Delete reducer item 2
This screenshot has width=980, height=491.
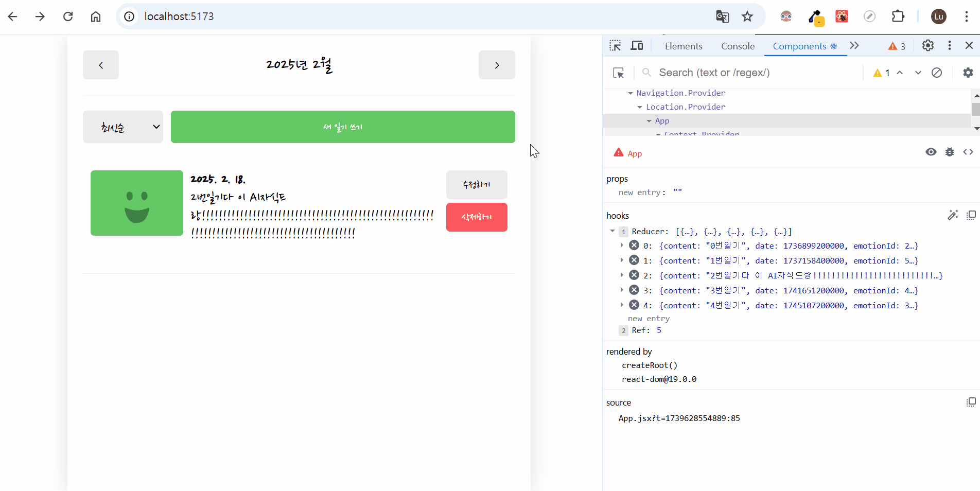point(634,275)
